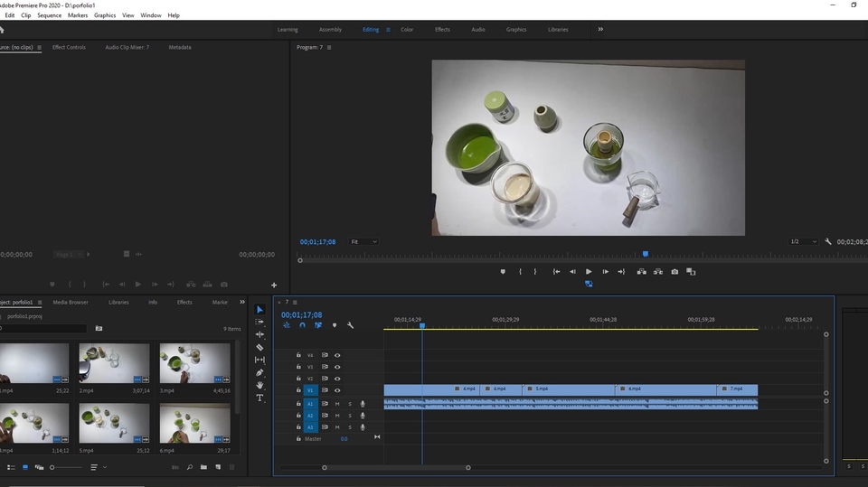The height and width of the screenshot is (487, 868).
Task: Select the Track Select Forward tool
Action: (260, 322)
